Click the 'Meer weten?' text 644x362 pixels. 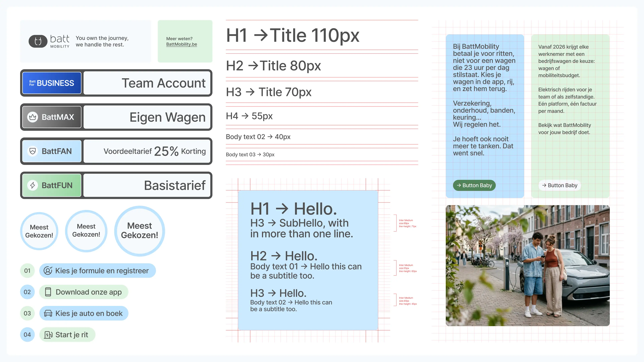coord(179,39)
